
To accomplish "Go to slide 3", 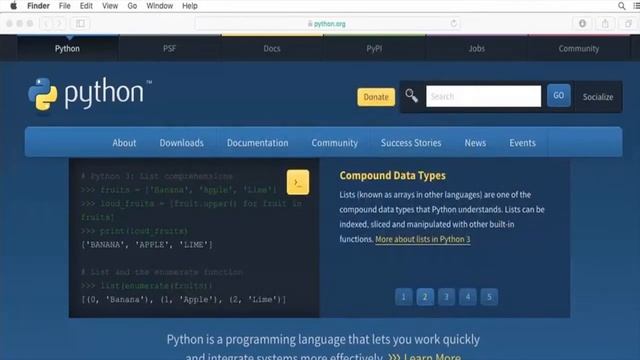I will coord(447,297).
